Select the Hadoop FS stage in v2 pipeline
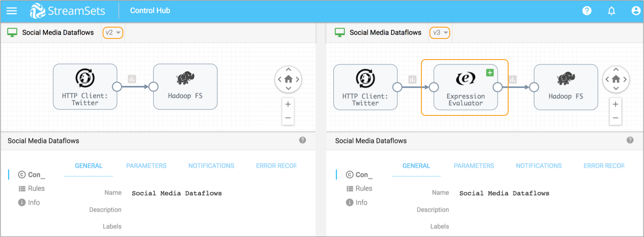The width and height of the screenshot is (644, 237). pos(185,87)
